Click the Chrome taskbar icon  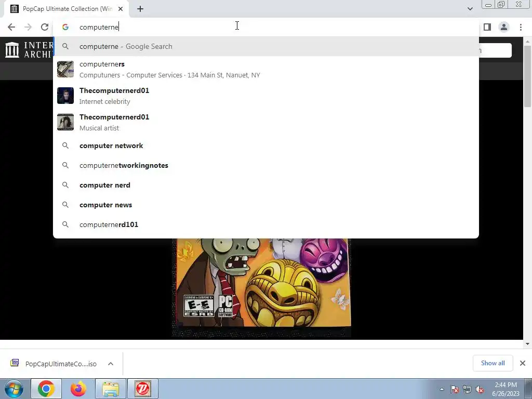[46, 389]
